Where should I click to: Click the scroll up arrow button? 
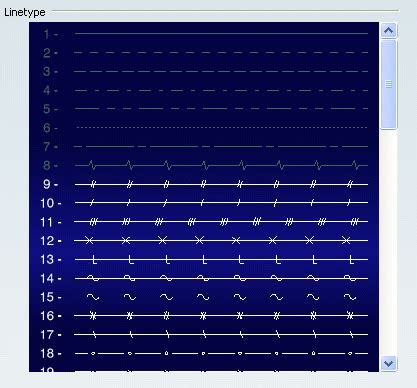pyautogui.click(x=388, y=31)
